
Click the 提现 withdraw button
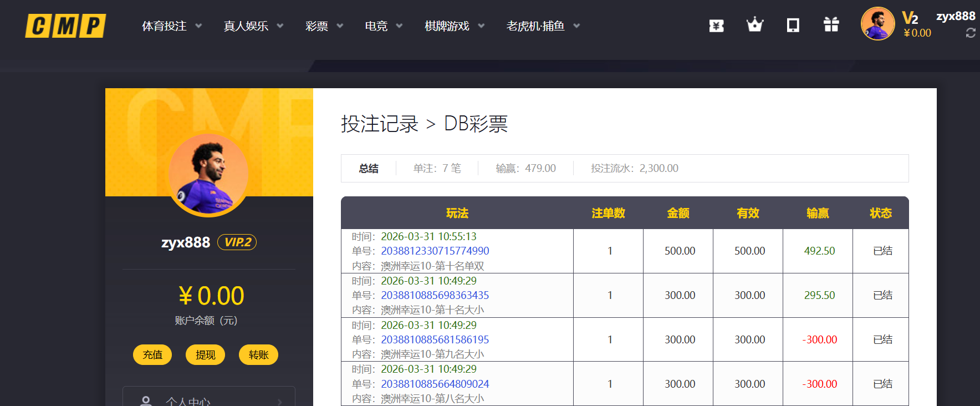(205, 355)
